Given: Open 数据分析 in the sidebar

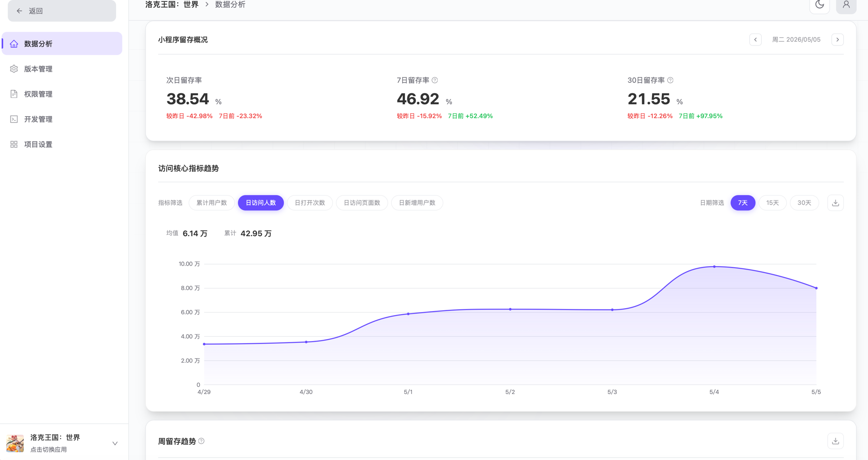Looking at the screenshot, I should [62, 43].
